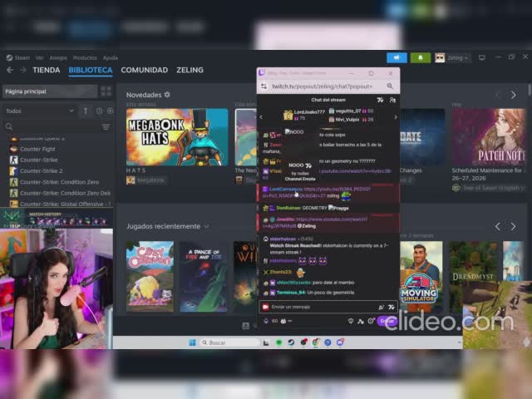This screenshot has width=532, height=399.
Task: Open site info icon in Twitch address bar
Action: [264, 86]
